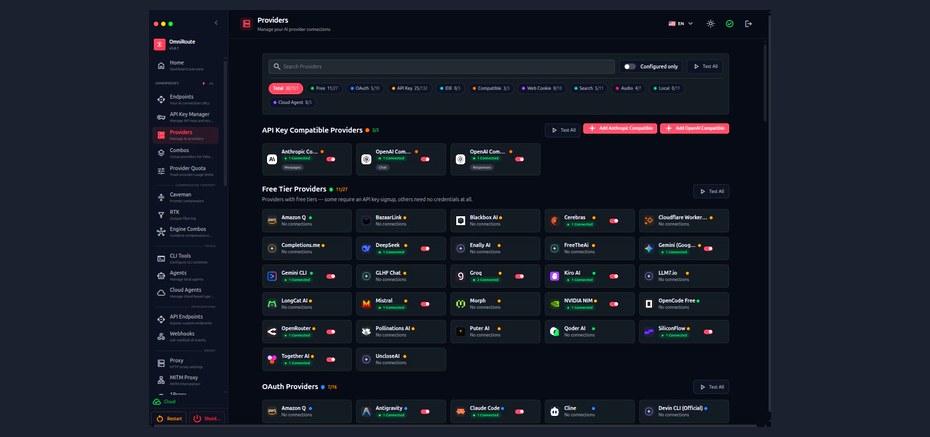This screenshot has width=930, height=437.
Task: Select the Web Cookie filter chip
Action: pos(542,88)
